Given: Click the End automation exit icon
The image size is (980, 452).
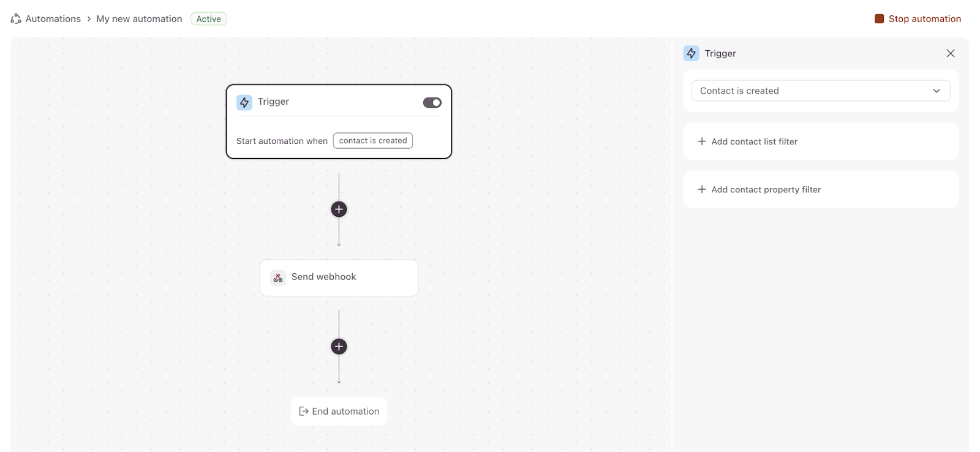Looking at the screenshot, I should tap(303, 412).
